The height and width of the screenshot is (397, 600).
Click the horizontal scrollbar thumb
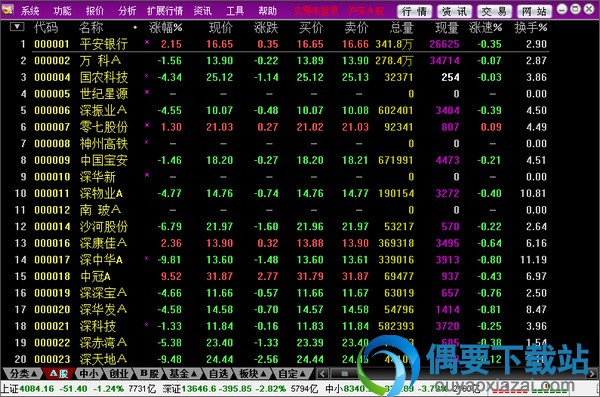click(344, 374)
